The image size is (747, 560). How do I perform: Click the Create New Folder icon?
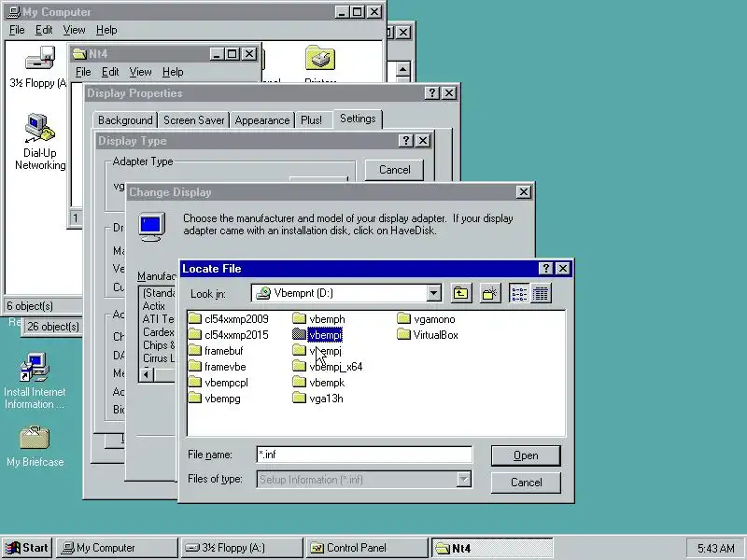[489, 293]
